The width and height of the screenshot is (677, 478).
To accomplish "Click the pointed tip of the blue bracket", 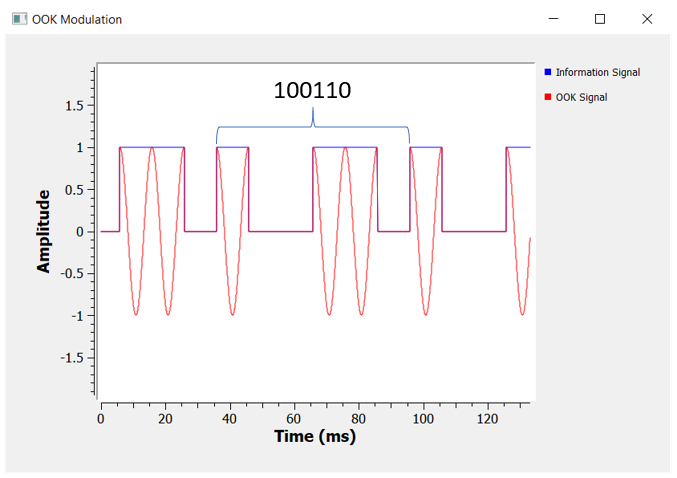I will click(x=313, y=109).
